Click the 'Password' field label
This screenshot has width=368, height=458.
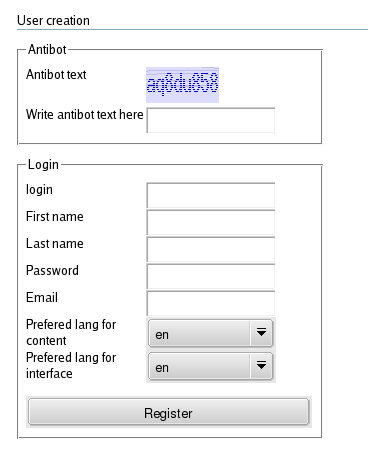tap(52, 270)
